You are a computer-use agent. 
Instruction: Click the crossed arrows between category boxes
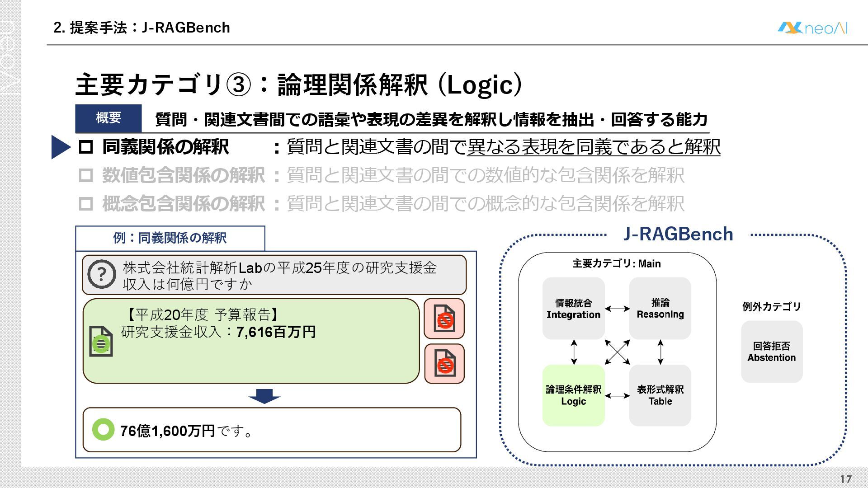617,352
